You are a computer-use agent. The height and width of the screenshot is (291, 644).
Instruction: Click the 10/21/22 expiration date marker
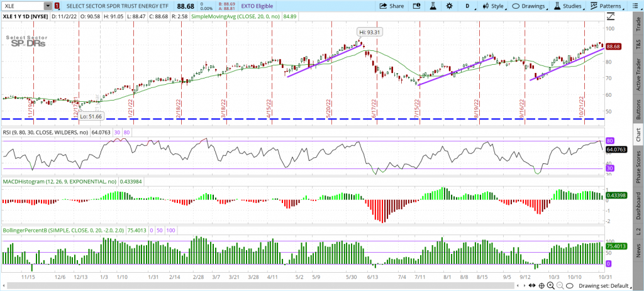(581, 108)
